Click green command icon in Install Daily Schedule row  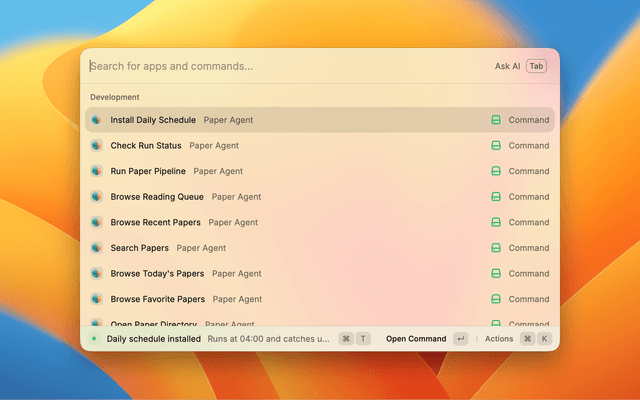click(x=495, y=120)
